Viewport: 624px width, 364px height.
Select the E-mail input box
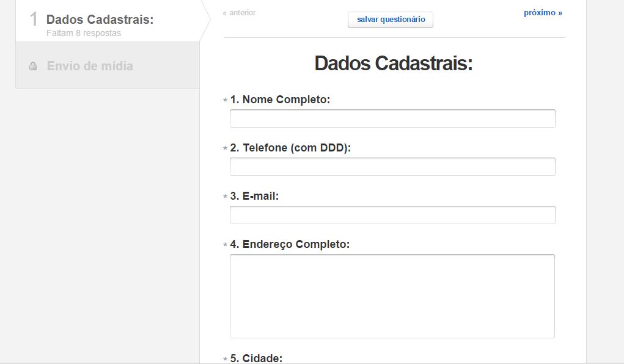(392, 215)
